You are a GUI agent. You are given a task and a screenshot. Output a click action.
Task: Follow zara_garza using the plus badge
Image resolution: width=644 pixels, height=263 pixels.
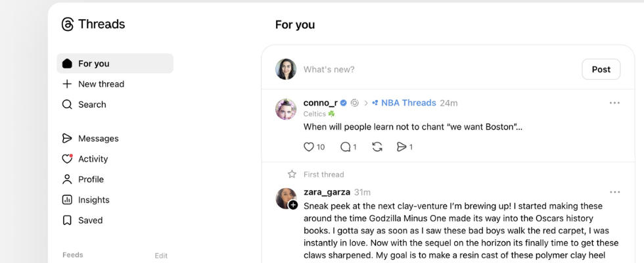(x=293, y=205)
